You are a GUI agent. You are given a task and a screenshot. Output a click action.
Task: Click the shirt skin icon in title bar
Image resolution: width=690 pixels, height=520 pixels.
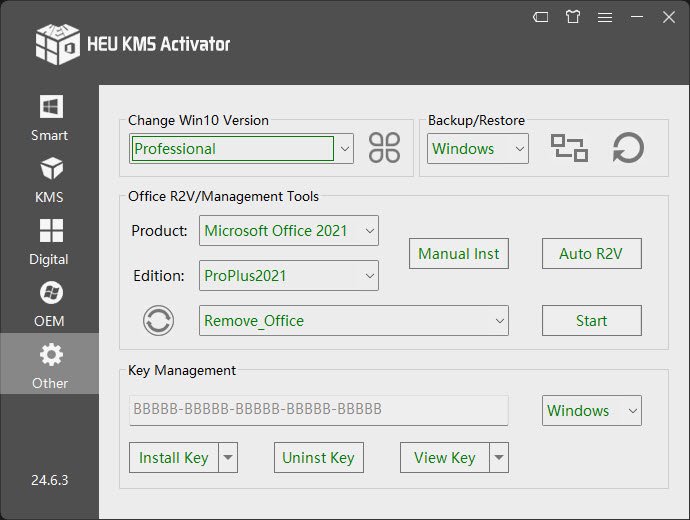(572, 17)
